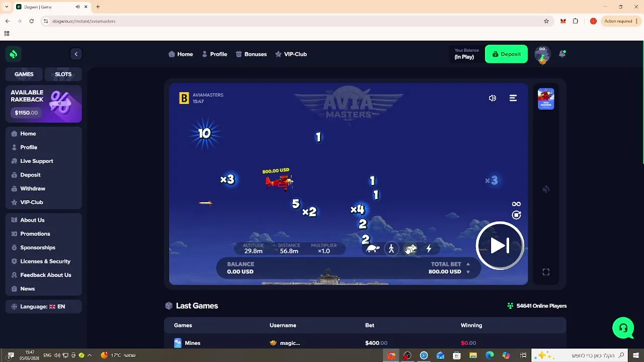Screen dimensions: 644x362
Task: Open the MetaMask fox extension
Action: (563, 21)
